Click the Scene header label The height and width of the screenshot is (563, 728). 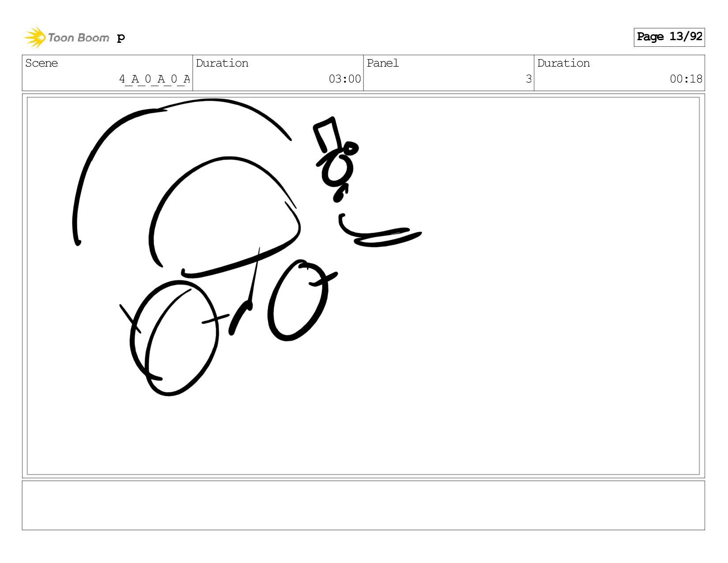click(x=41, y=63)
